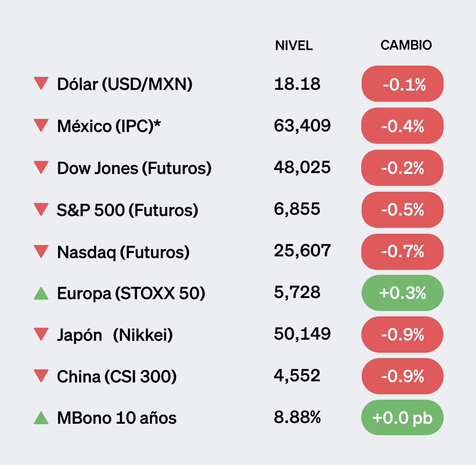Click the -0.4% red badge for México (IPC)

coord(402,126)
